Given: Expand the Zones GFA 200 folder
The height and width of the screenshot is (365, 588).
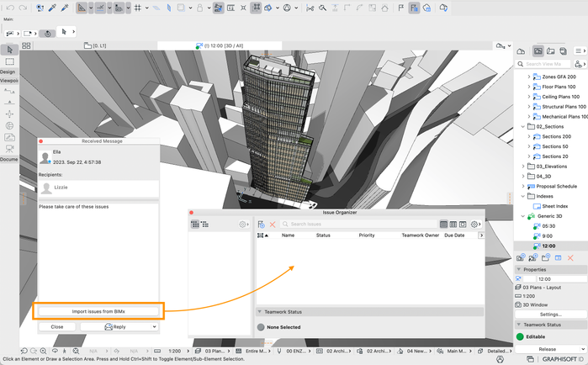Looking at the screenshot, I should (529, 77).
